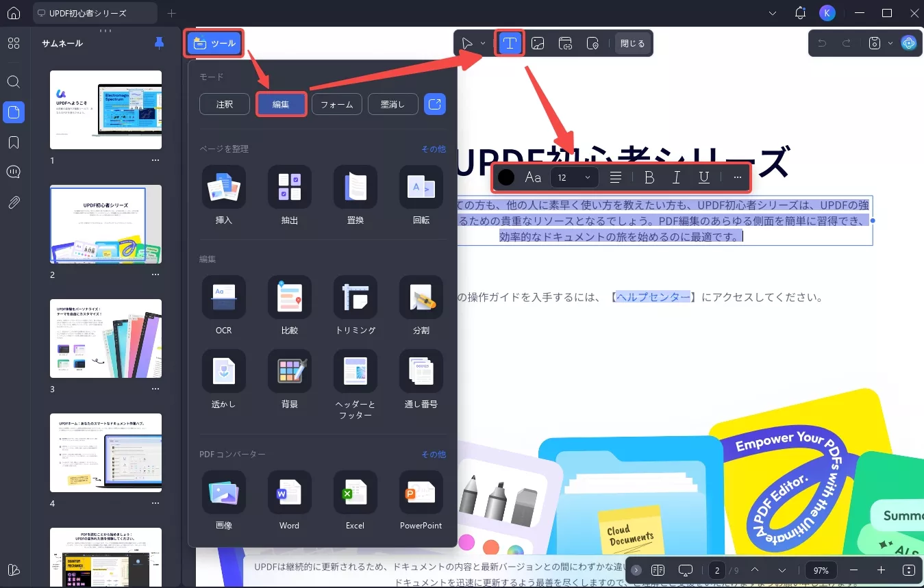This screenshot has height=588, width=924.
Task: Open more text options (…)
Action: point(738,177)
